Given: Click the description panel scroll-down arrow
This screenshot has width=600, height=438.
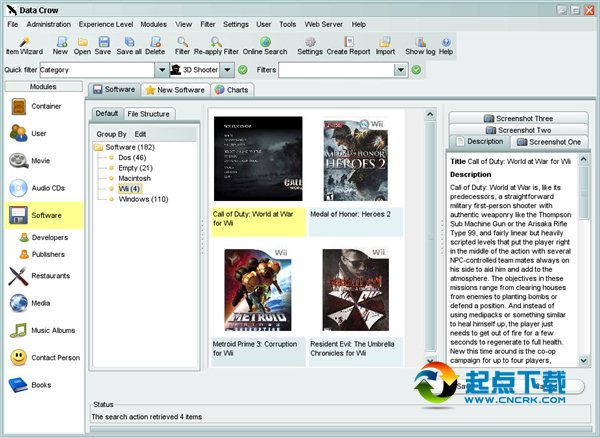Looking at the screenshot, I should pyautogui.click(x=583, y=360).
